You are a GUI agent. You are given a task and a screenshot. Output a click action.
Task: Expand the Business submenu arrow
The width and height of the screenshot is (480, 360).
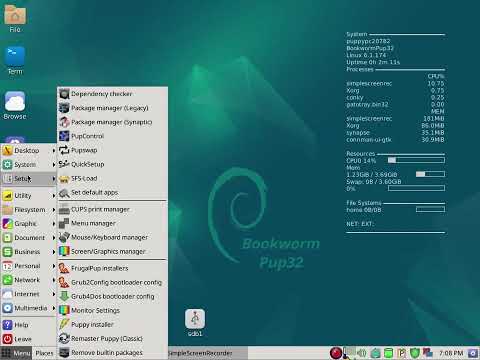coord(54,252)
